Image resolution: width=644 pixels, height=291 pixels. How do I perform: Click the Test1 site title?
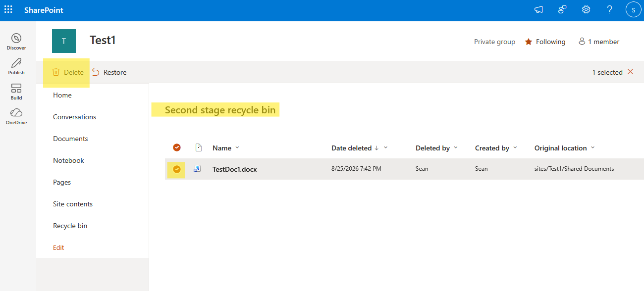pyautogui.click(x=103, y=40)
